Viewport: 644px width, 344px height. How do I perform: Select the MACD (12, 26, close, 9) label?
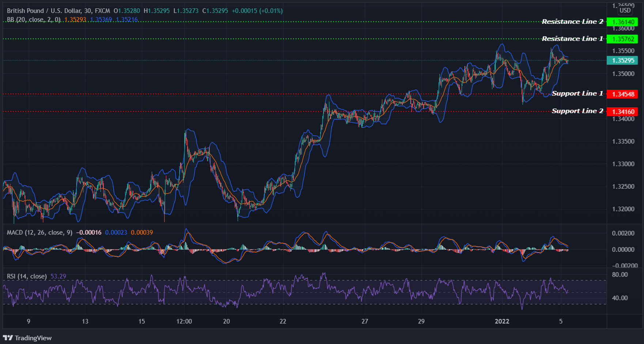(x=38, y=232)
